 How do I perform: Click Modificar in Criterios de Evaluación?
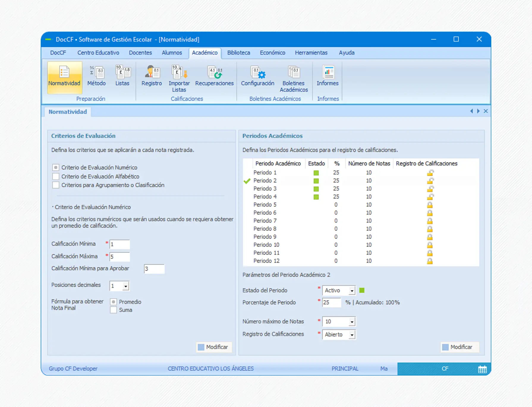(213, 347)
